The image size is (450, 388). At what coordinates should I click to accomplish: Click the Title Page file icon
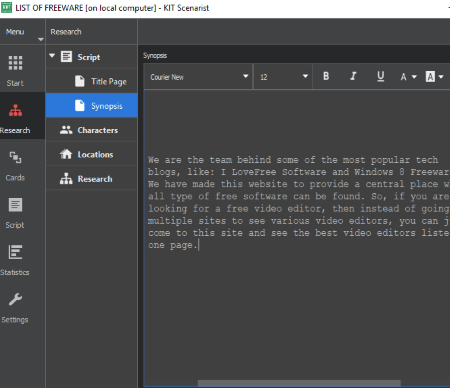[x=80, y=81]
